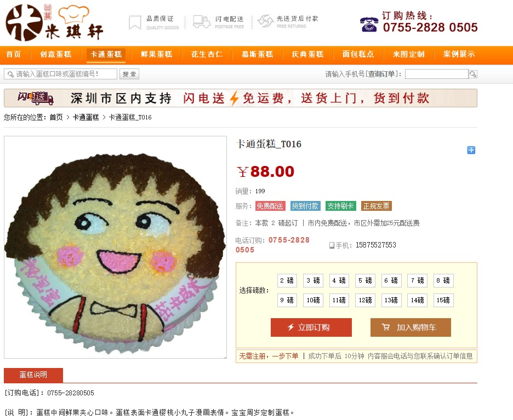The height and width of the screenshot is (420, 513).
Task: Select the 5 磅 weight option
Action: click(365, 280)
